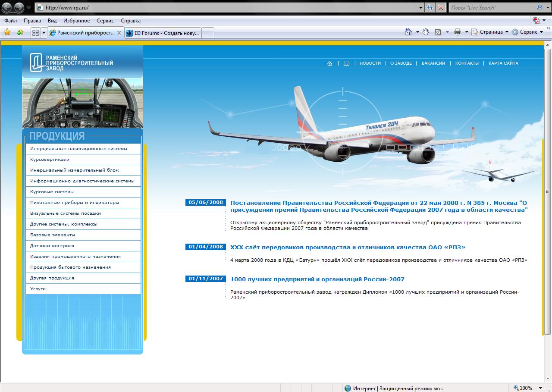552x392 pixels.
Task: Open Изделия промышленного назначения item
Action: pyautogui.click(x=83, y=257)
